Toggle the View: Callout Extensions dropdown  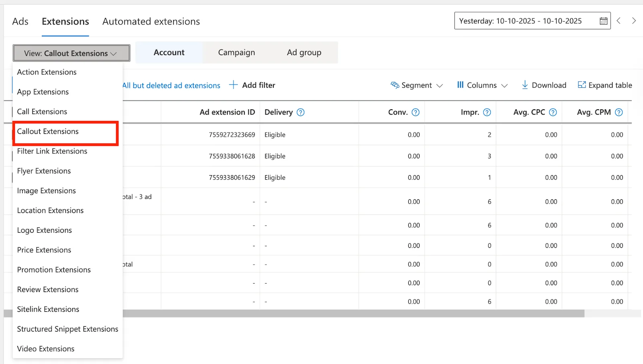(x=71, y=53)
